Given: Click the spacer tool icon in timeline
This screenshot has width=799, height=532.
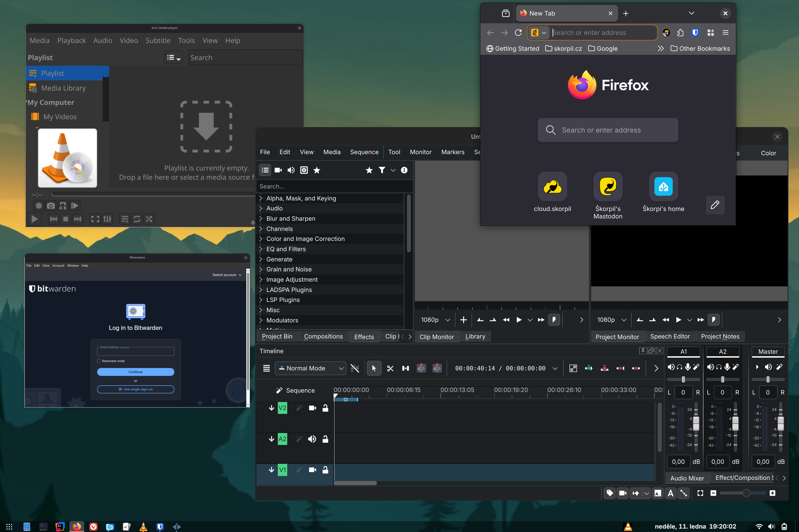Looking at the screenshot, I should click(405, 368).
